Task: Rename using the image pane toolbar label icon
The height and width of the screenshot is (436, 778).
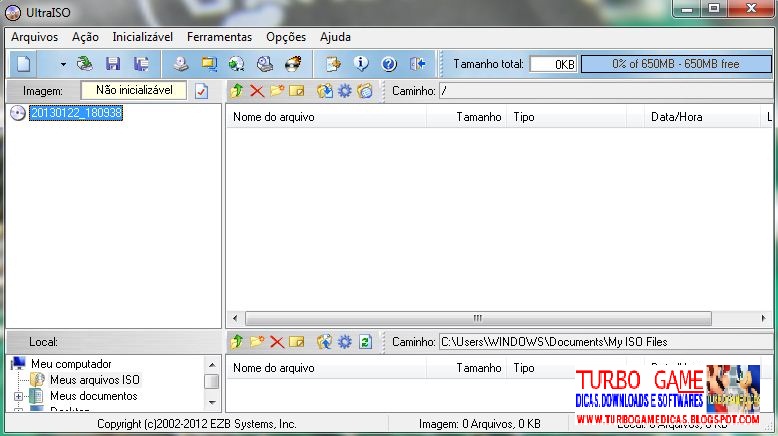Action: pyautogui.click(x=297, y=91)
